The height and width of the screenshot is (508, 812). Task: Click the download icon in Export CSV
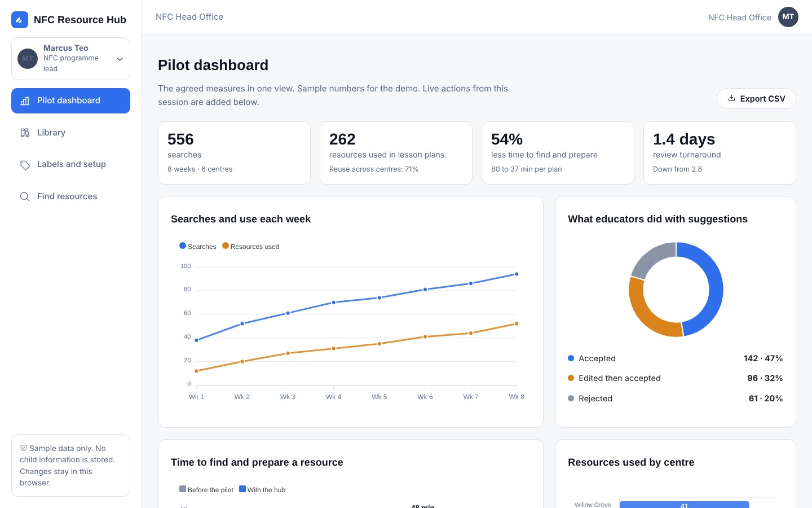[x=731, y=98]
